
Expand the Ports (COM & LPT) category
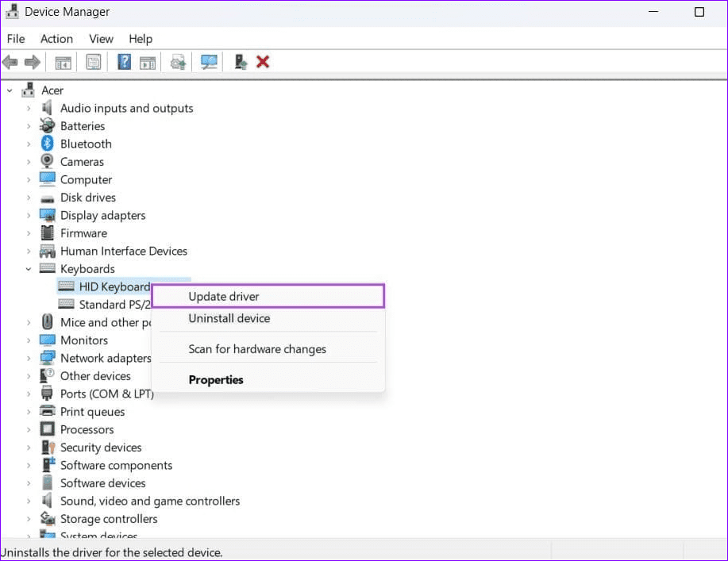(29, 394)
